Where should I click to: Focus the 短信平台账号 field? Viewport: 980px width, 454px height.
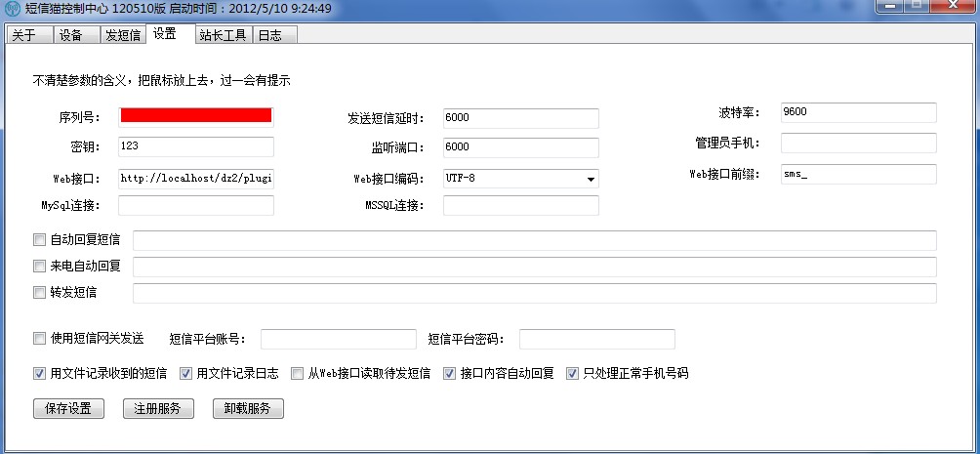[338, 339]
